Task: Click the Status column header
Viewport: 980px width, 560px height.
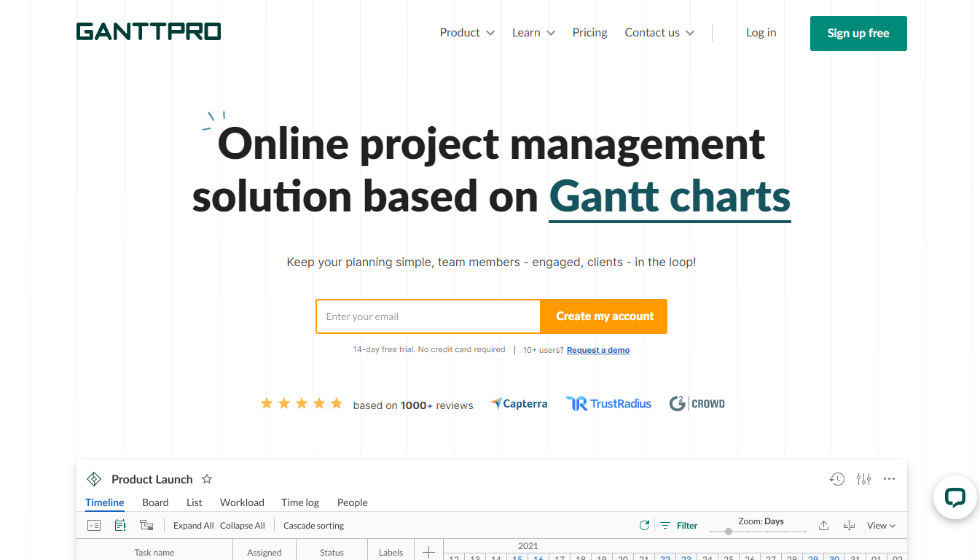Action: tap(332, 552)
